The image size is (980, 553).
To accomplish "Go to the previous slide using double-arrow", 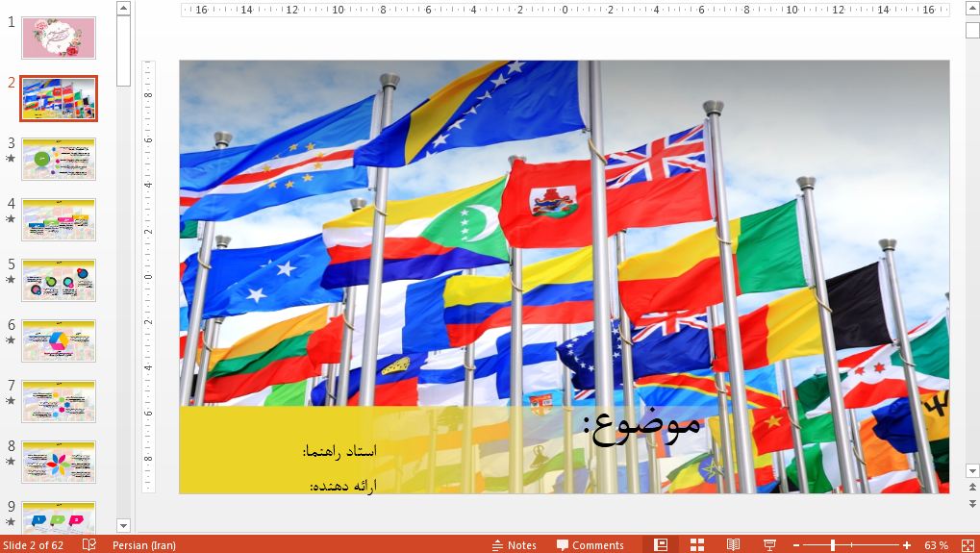I will tap(972, 489).
